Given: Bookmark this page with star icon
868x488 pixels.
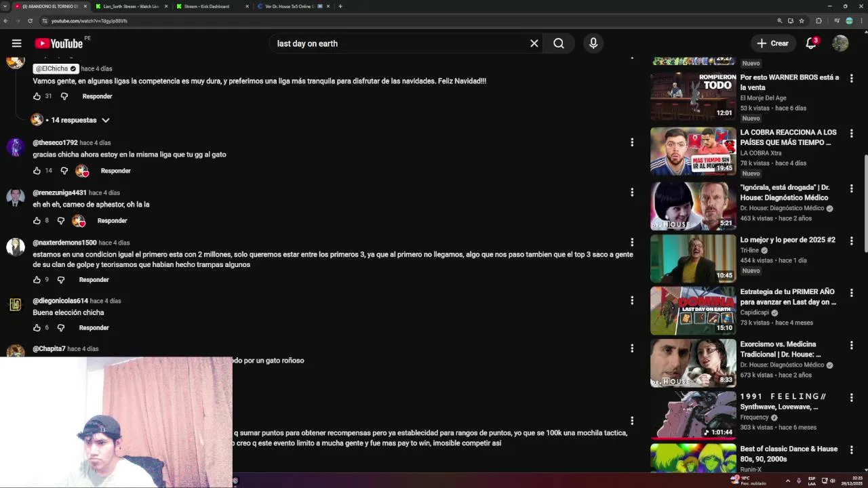Looking at the screenshot, I should pos(802,21).
